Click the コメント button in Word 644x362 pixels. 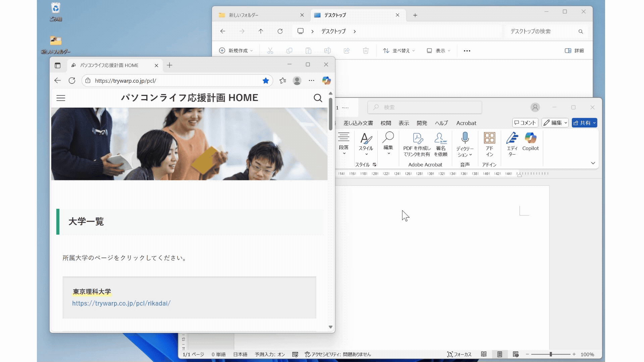(x=525, y=123)
